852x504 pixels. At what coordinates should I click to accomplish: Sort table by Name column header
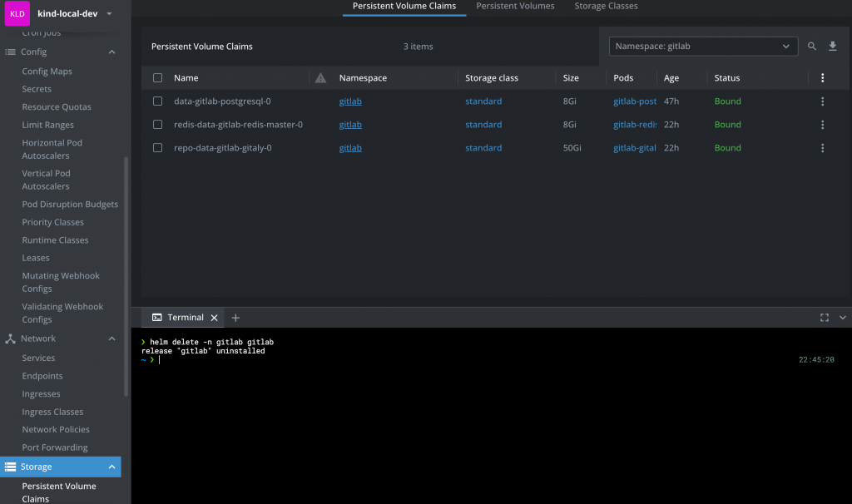(x=186, y=77)
